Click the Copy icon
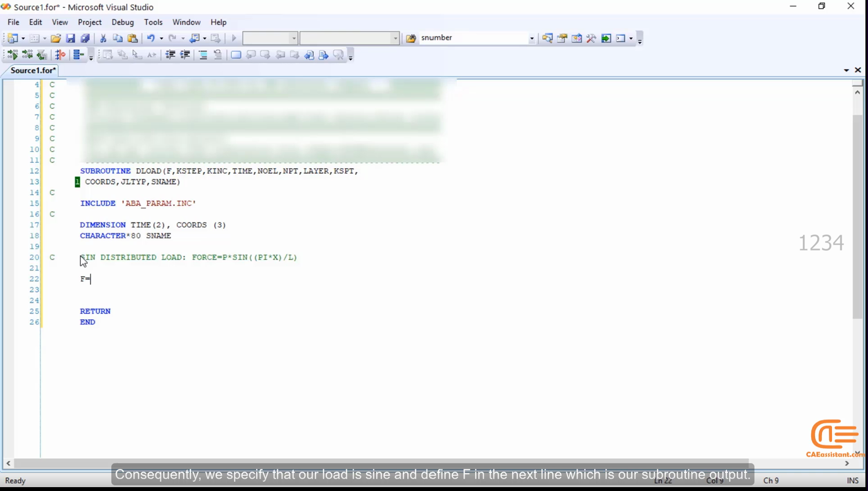868x491 pixels. click(118, 38)
